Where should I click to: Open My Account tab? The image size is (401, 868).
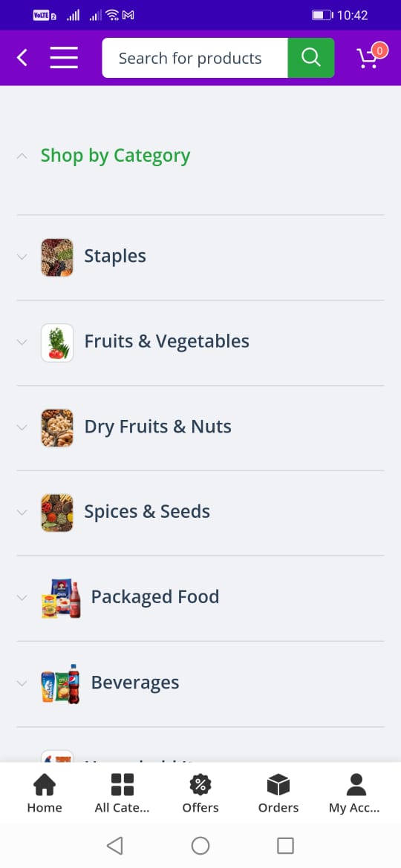tap(354, 793)
